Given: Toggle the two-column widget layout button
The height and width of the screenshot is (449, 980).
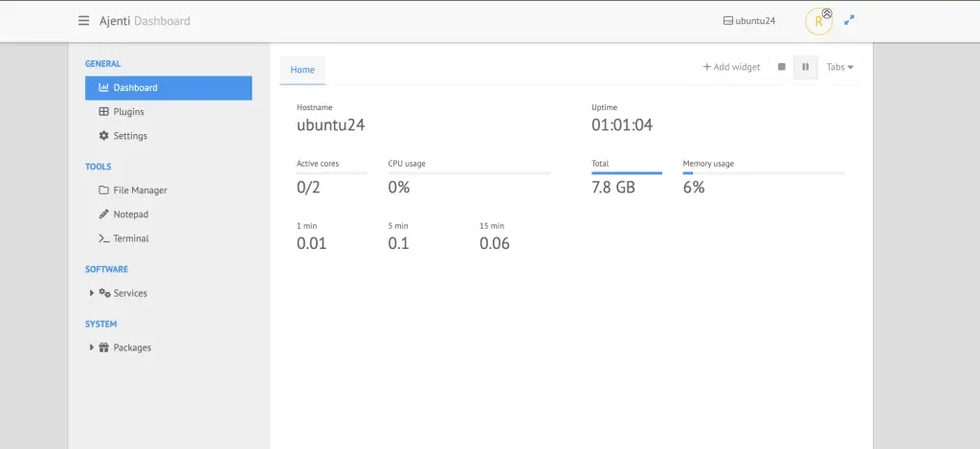Looking at the screenshot, I should tap(806, 67).
